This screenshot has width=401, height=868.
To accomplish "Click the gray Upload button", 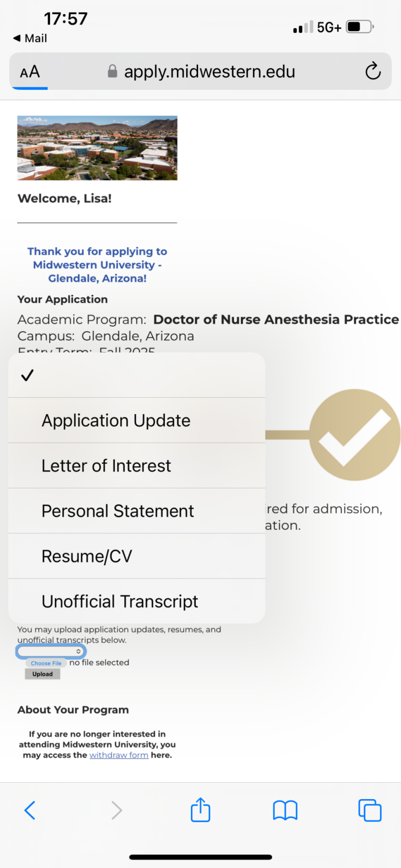I will tap(42, 674).
